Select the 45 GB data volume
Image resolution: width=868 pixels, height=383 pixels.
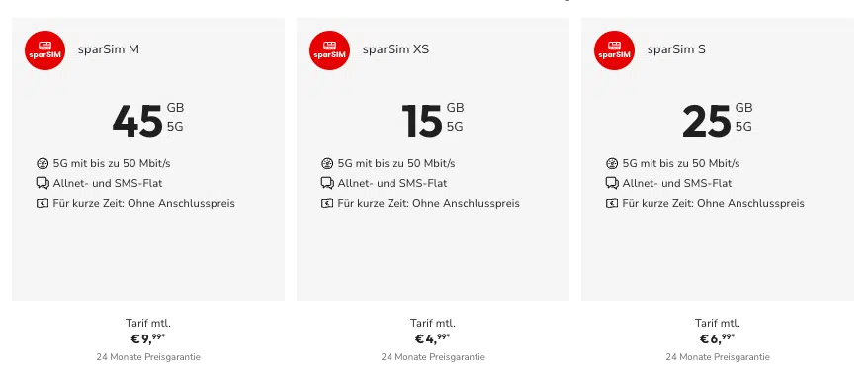[148, 120]
